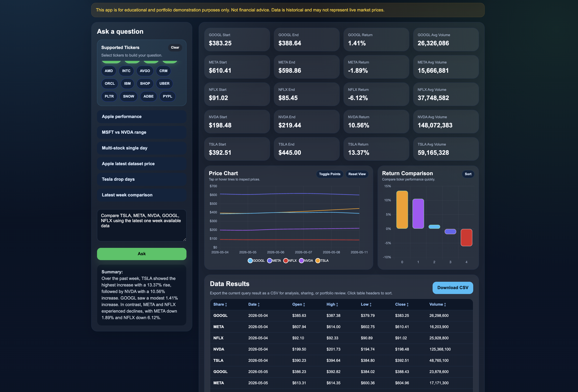Click NVDA volume cell 125,368,100
This screenshot has width=578, height=392.
(x=440, y=349)
